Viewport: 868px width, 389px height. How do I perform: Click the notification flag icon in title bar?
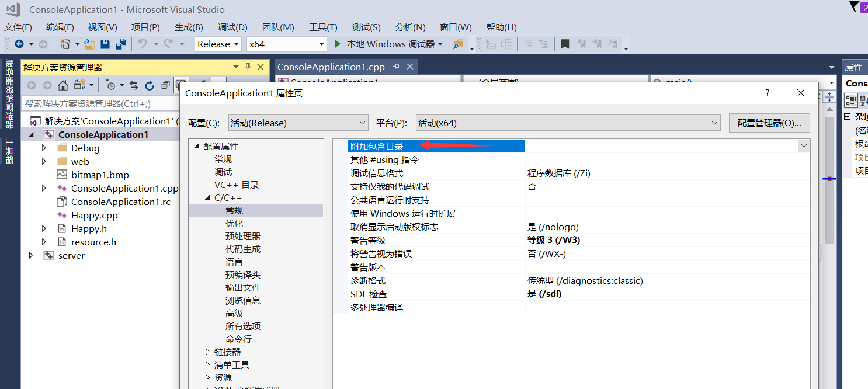tap(855, 7)
